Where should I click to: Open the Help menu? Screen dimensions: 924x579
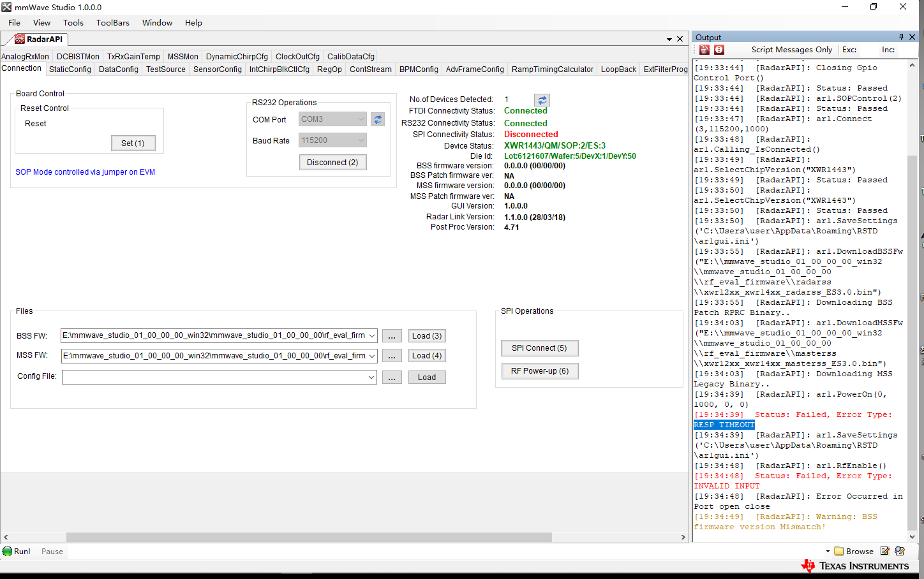(193, 22)
